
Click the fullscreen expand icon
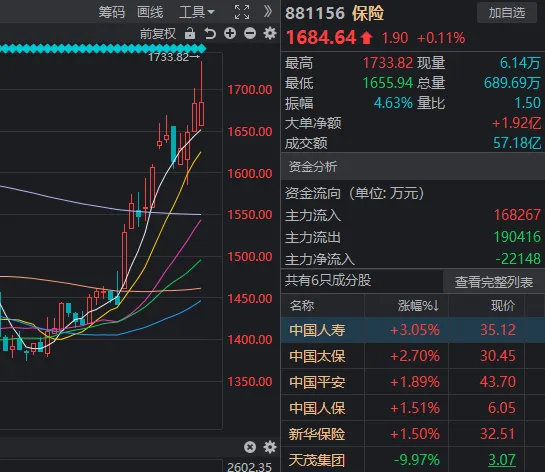click(242, 13)
